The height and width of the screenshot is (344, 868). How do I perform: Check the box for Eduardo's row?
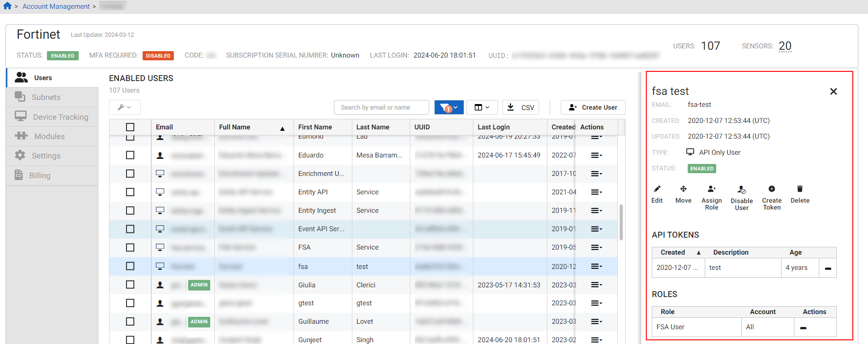click(130, 155)
